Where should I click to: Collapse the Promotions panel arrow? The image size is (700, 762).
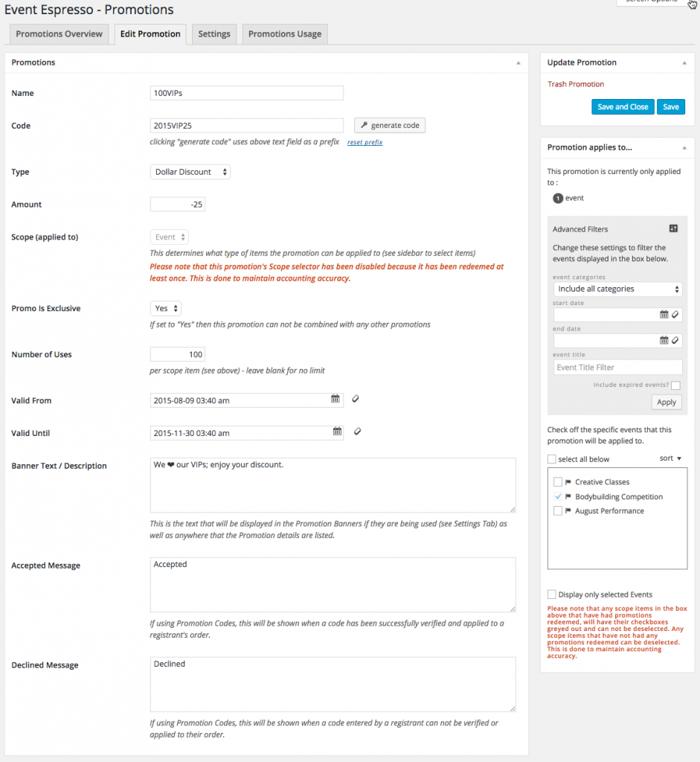tap(518, 63)
